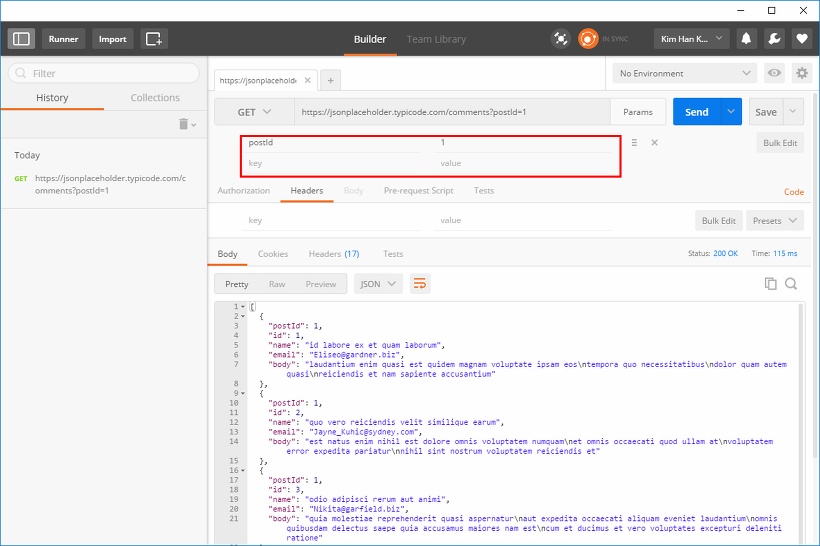
Task: Click the Import button
Action: pos(112,39)
